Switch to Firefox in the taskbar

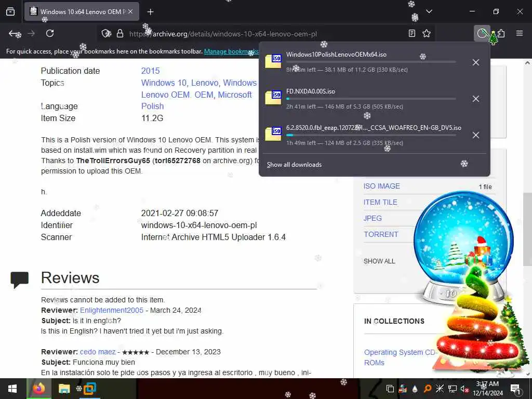click(38, 389)
